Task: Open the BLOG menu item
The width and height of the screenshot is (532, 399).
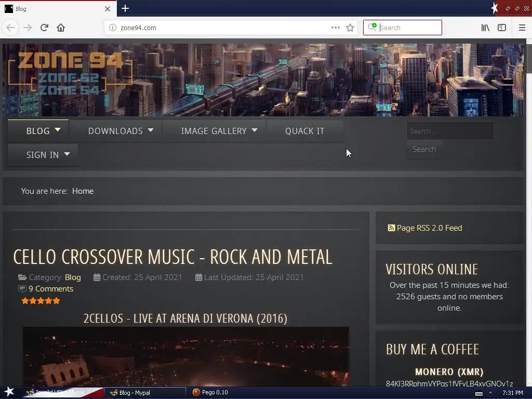Action: 38,131
